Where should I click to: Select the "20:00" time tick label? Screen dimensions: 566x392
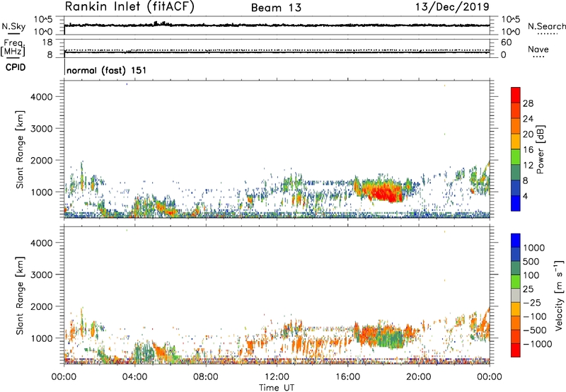(419, 377)
